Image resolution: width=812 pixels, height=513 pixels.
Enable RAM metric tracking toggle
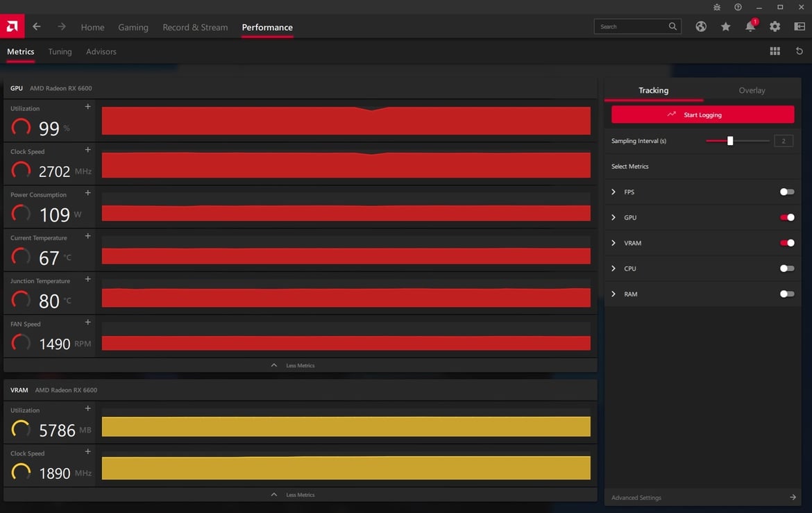pyautogui.click(x=786, y=294)
